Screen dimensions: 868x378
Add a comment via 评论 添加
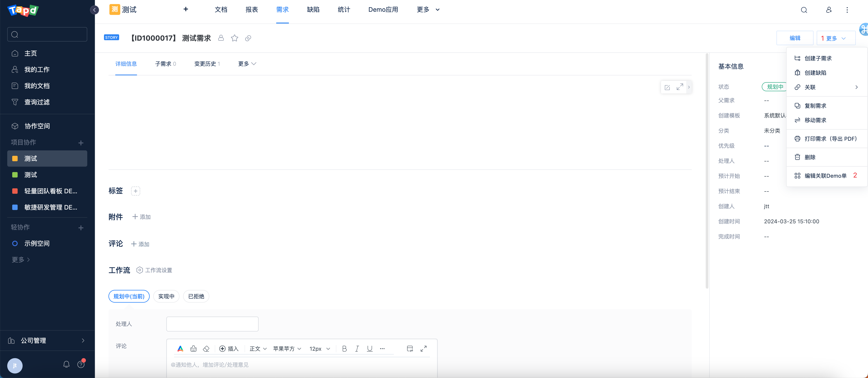pyautogui.click(x=140, y=244)
